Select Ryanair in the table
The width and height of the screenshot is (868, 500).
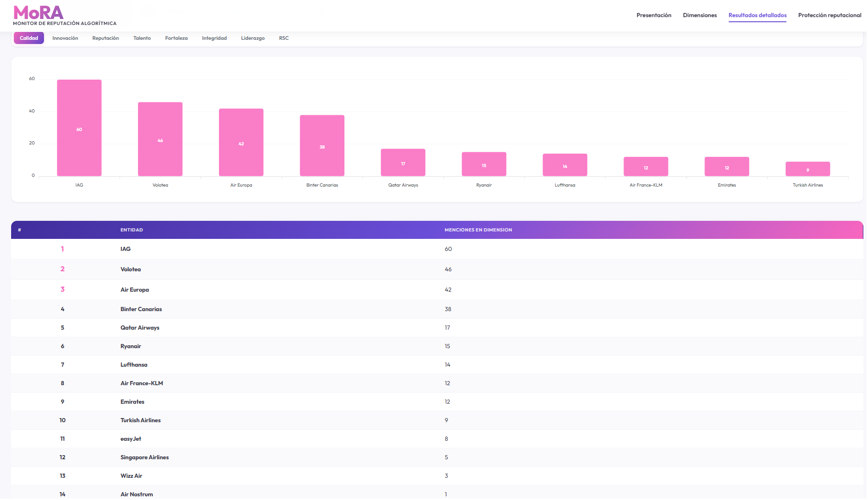(x=131, y=346)
